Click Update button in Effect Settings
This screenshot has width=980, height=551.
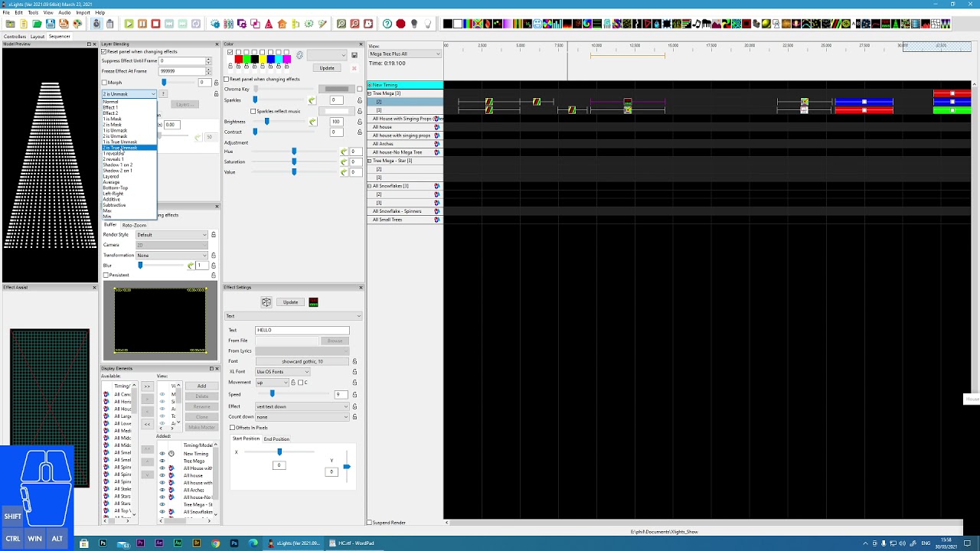290,302
